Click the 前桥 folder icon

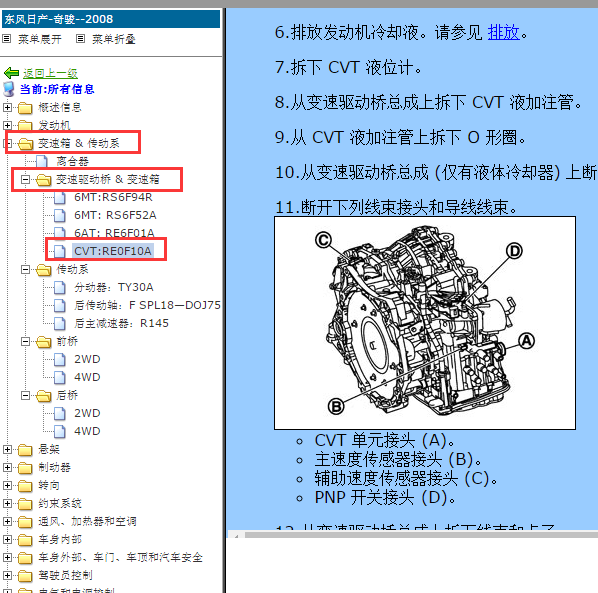pyautogui.click(x=43, y=342)
